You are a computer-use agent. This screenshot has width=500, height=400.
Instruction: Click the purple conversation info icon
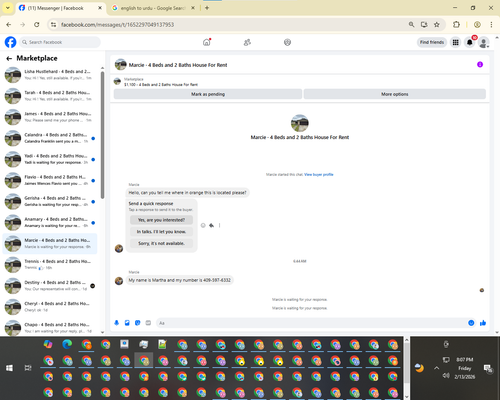[x=480, y=64]
